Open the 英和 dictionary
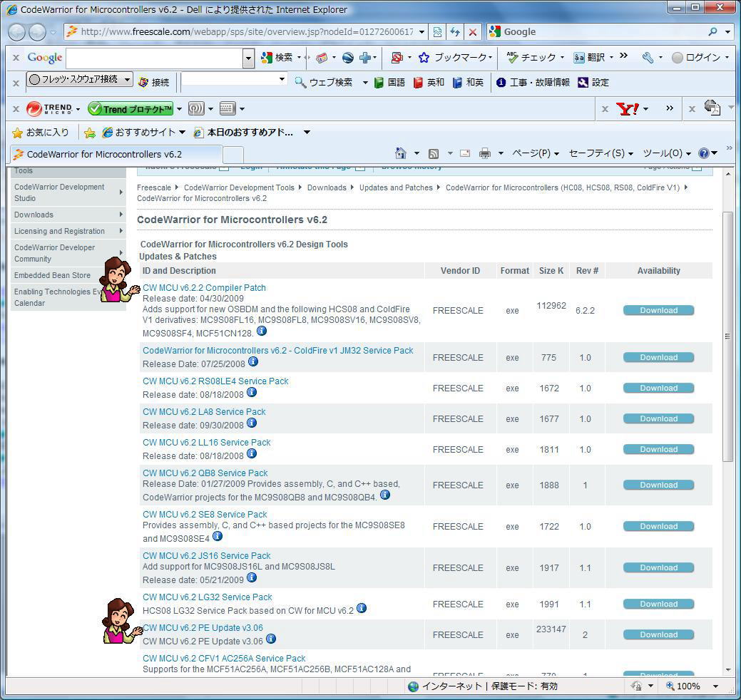Screen dimensions: 741x700 point(429,83)
